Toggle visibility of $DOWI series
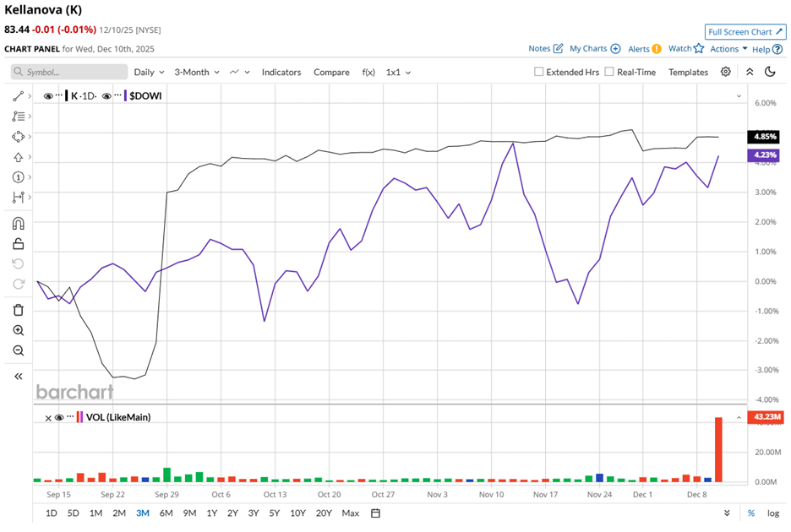The image size is (791, 532). (107, 95)
